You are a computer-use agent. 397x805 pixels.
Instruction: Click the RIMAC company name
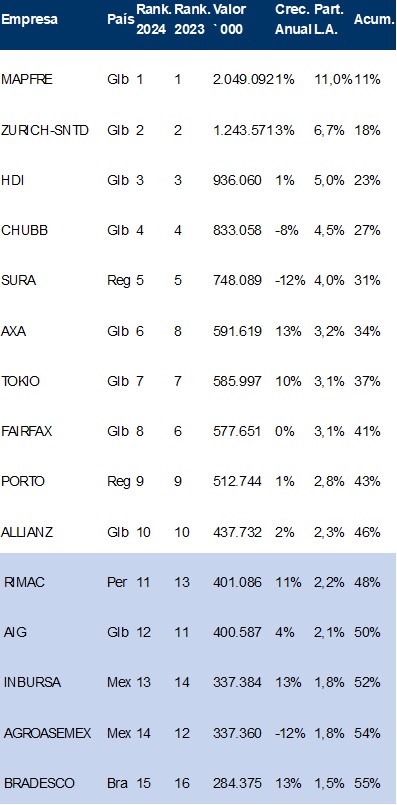pos(24,583)
